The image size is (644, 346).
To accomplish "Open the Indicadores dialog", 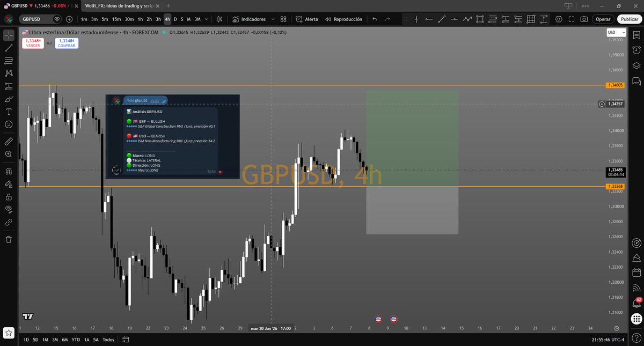I will 249,19.
